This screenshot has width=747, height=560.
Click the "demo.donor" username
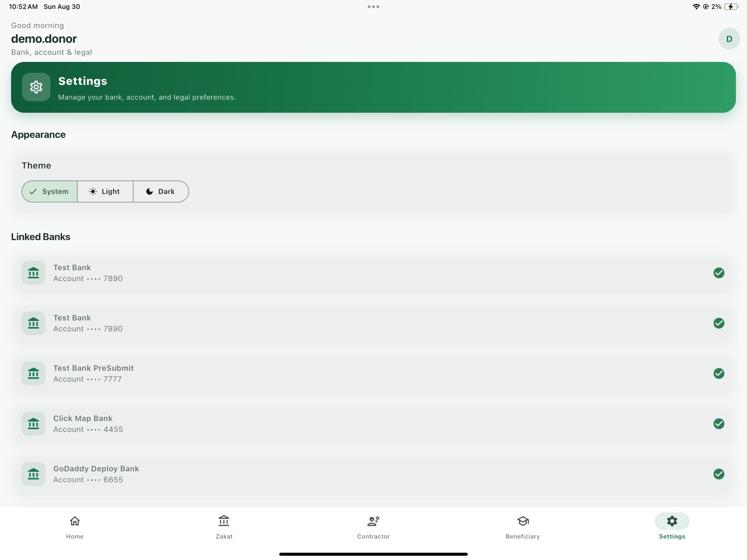click(x=44, y=39)
